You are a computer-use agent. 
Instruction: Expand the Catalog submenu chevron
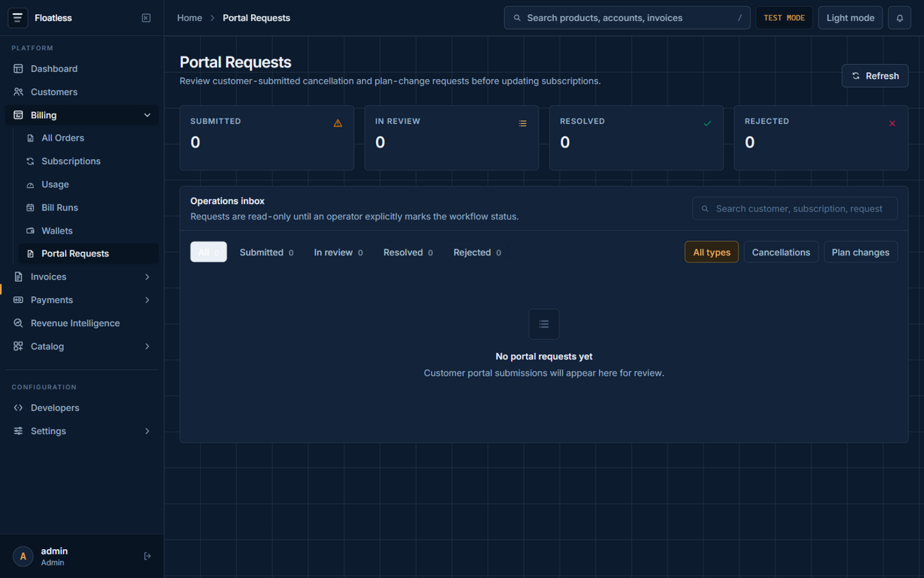pyautogui.click(x=147, y=346)
